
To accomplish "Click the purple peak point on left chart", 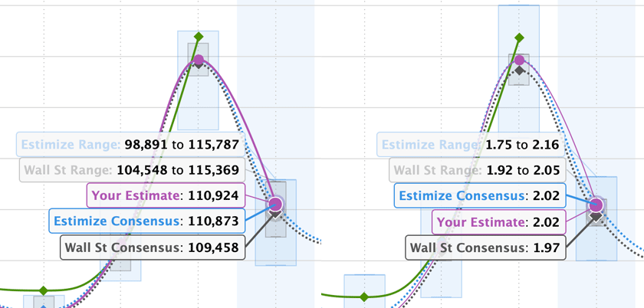I will click(199, 60).
